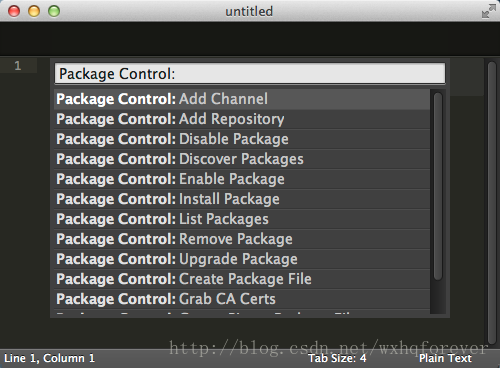Choose Package Control: Create Package File

(x=242, y=279)
